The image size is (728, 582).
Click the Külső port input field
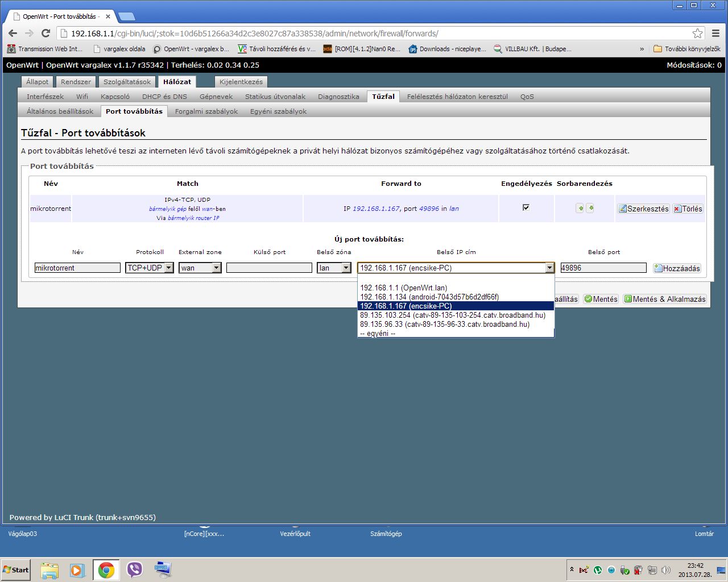click(x=269, y=268)
